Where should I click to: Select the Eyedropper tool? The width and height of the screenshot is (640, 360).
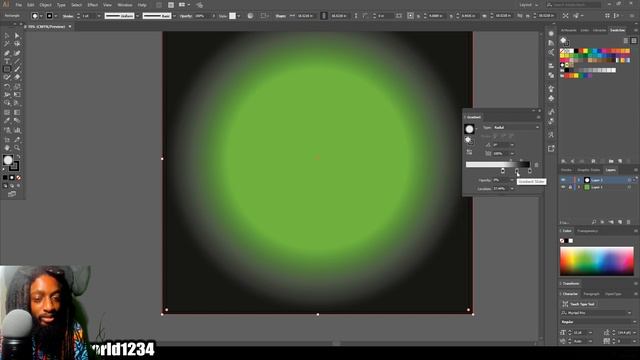click(7, 120)
